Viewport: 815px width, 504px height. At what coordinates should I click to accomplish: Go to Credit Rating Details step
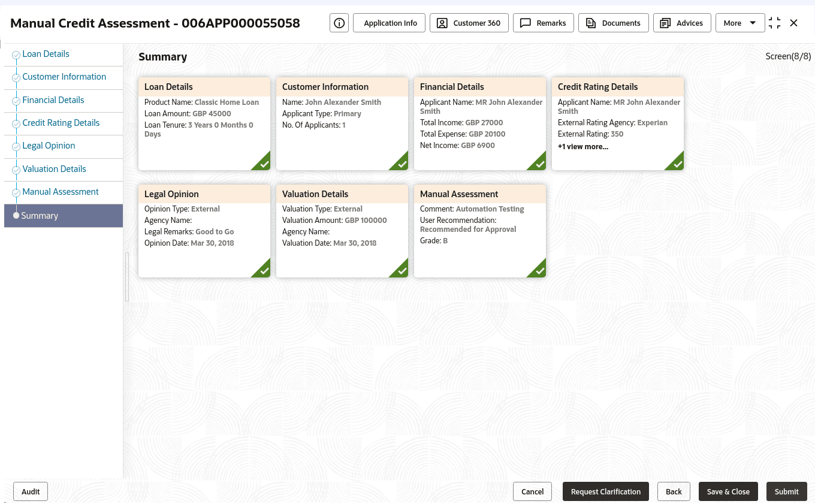[61, 123]
